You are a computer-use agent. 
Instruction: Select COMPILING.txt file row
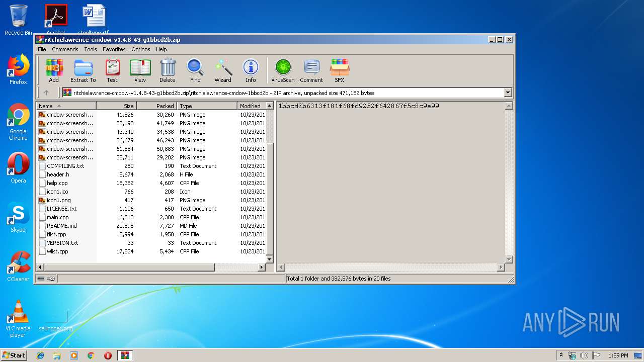point(151,166)
